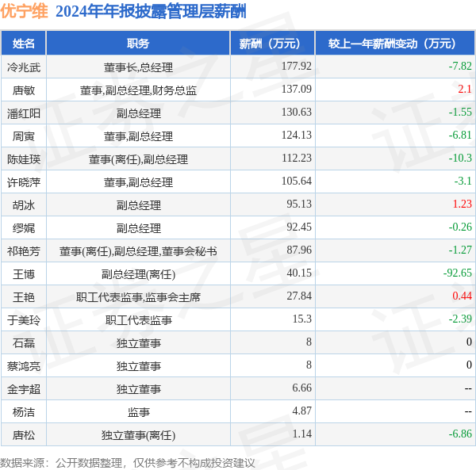The height and width of the screenshot is (470, 476).
Task: Select the name cell 唐敏
Action: tap(23, 90)
